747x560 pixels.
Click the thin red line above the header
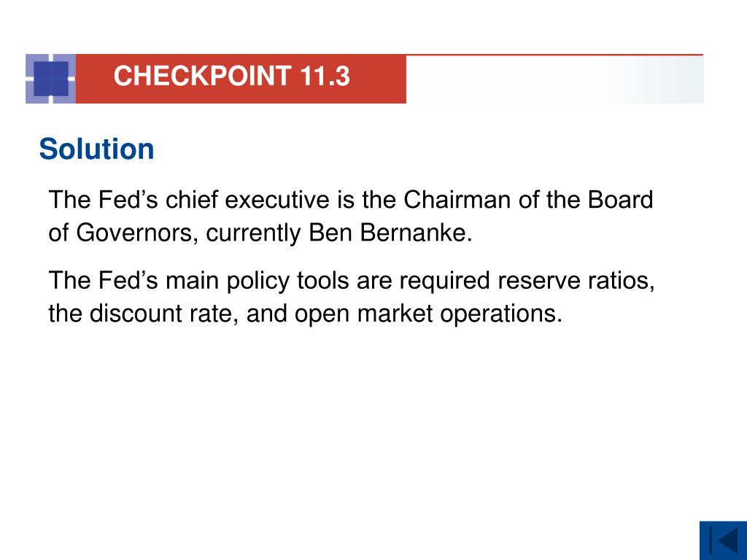554,55
